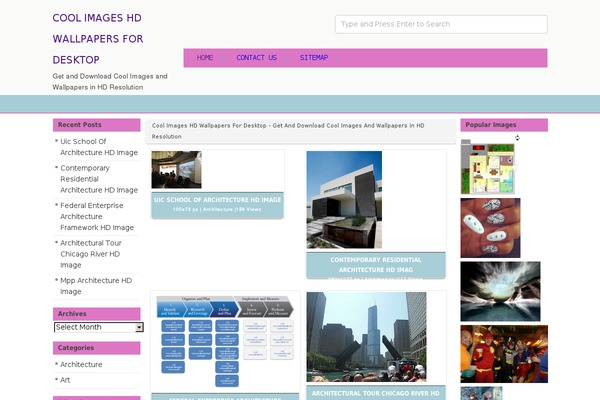
Task: Open the Architectural Tour Chicago River recent post
Action: 91,254
